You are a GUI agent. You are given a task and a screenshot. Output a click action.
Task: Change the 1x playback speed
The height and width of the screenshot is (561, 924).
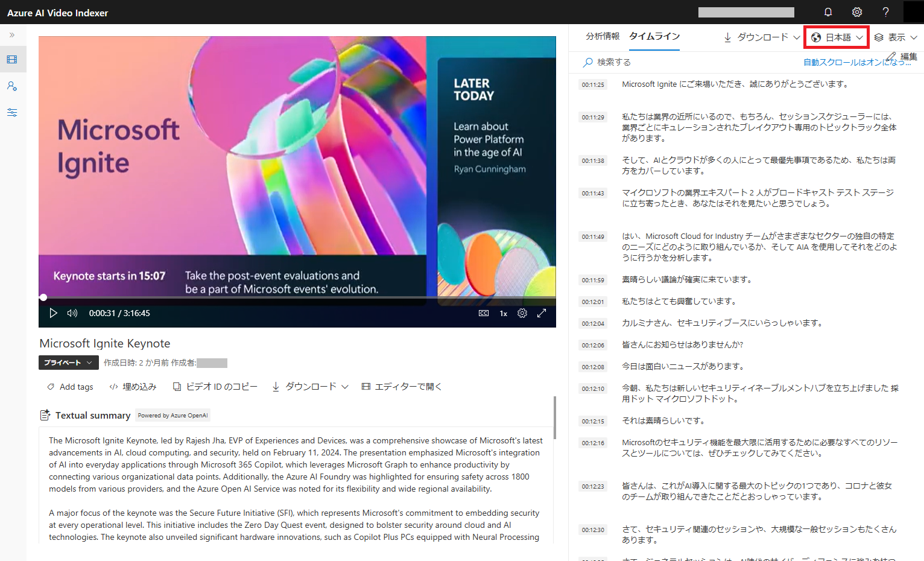(504, 313)
